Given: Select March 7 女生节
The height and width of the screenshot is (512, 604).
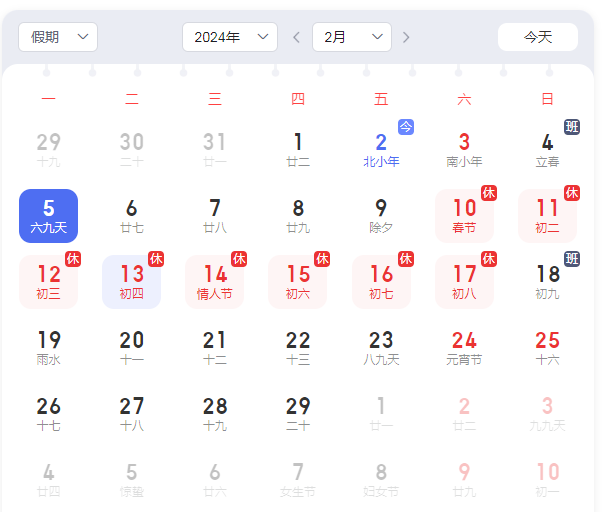Looking at the screenshot, I should [x=298, y=480].
